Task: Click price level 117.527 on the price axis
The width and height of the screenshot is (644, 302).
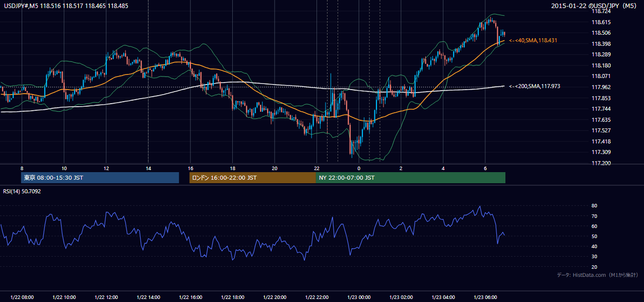Action: [x=601, y=130]
